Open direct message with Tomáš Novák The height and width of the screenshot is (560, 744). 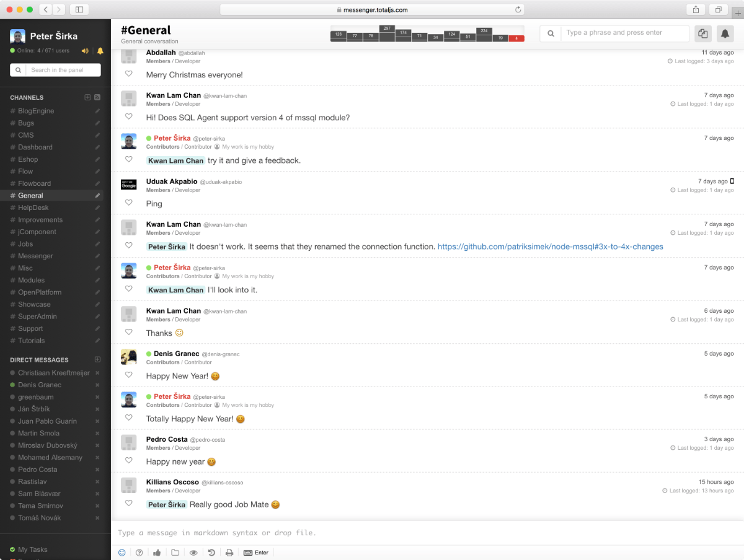(40, 518)
